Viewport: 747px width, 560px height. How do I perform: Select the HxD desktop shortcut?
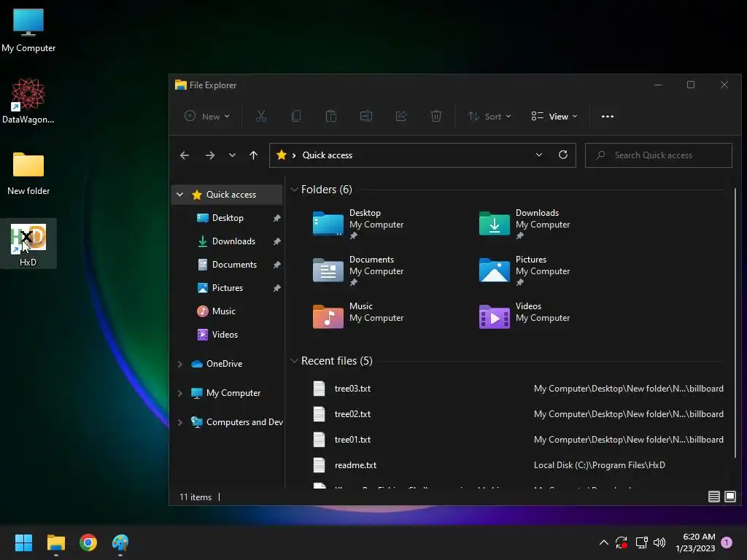28,244
